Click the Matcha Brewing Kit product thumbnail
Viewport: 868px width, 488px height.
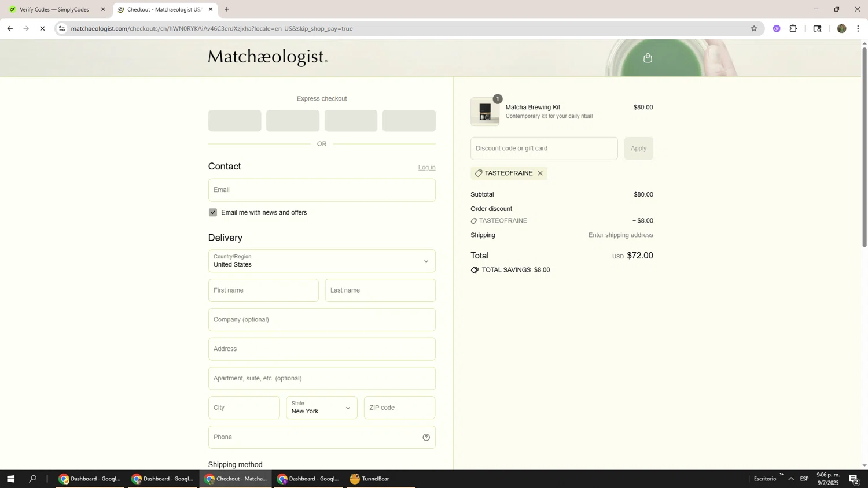[485, 112]
